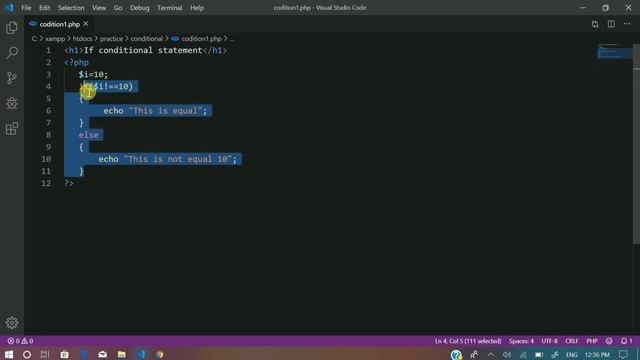The width and height of the screenshot is (640, 360).
Task: Open the Action Center notifications icon
Action: (623, 354)
